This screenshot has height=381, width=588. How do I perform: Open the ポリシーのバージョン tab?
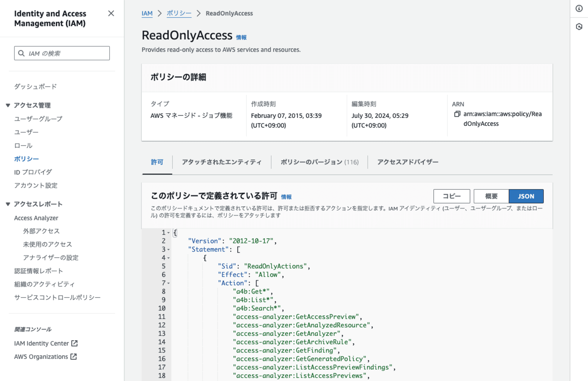coord(319,162)
